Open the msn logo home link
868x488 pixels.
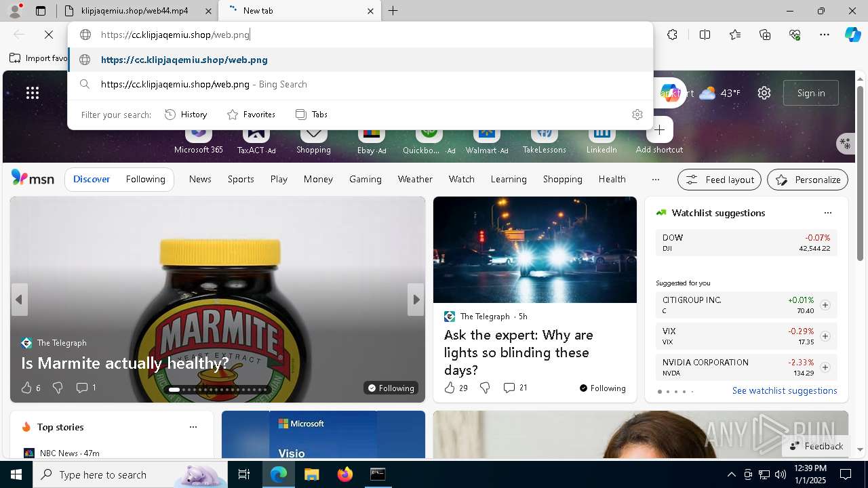pos(33,178)
